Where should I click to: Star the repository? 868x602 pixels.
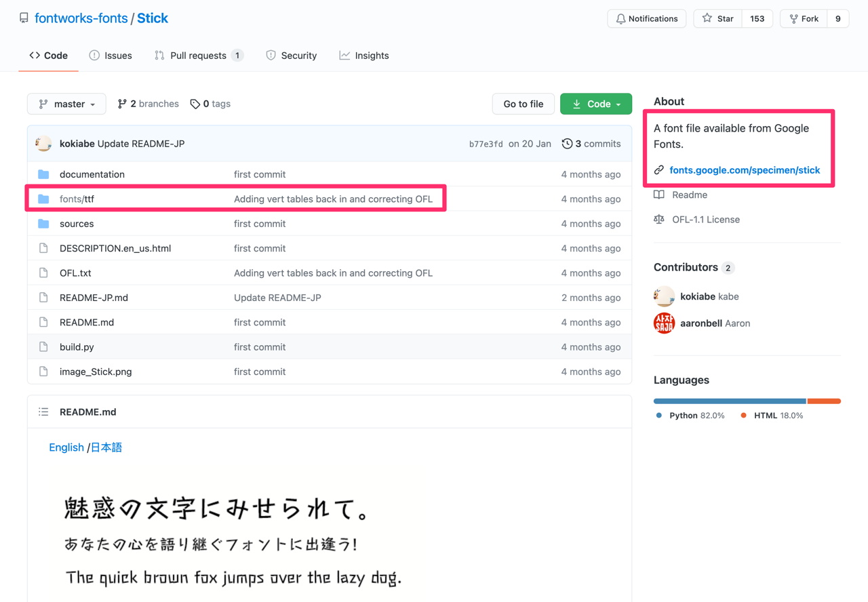[x=718, y=18]
